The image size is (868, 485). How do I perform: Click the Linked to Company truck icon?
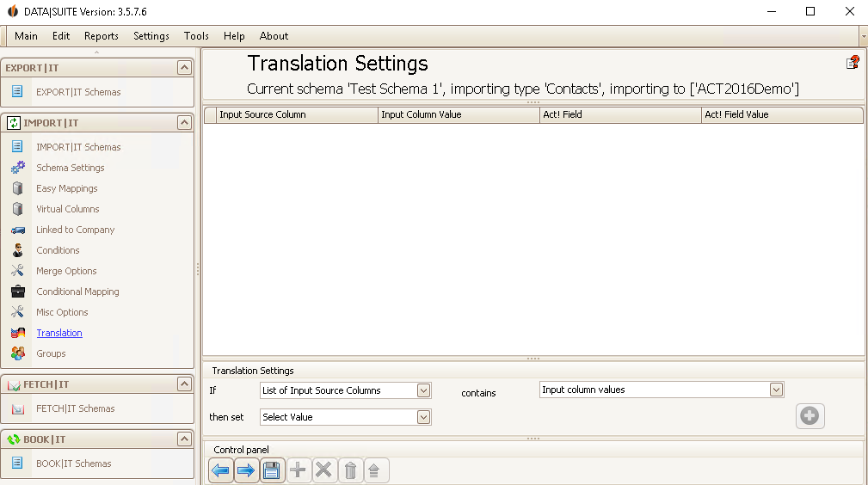18,230
